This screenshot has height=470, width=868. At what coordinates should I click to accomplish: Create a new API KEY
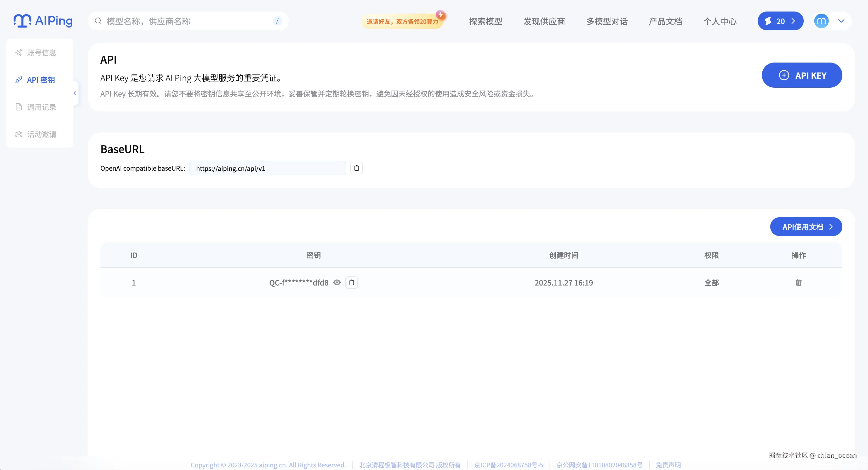click(x=802, y=75)
